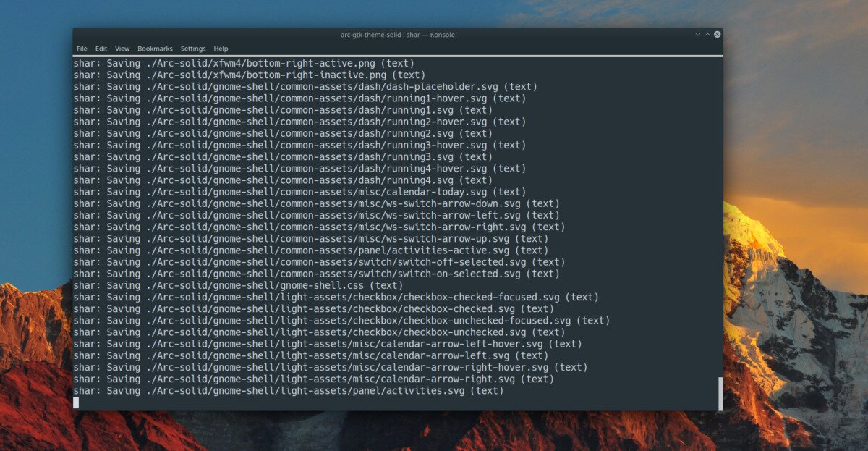
Task: Click the checkbox-checked-focused.svg line
Action: [x=336, y=297]
